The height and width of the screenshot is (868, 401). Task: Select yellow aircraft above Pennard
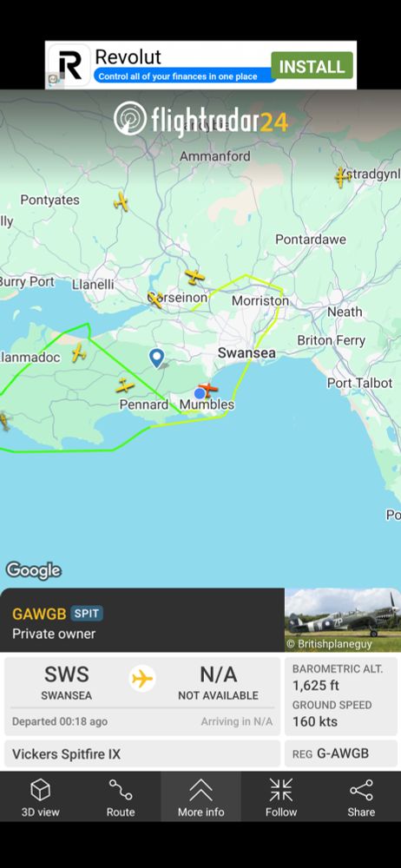tap(125, 386)
